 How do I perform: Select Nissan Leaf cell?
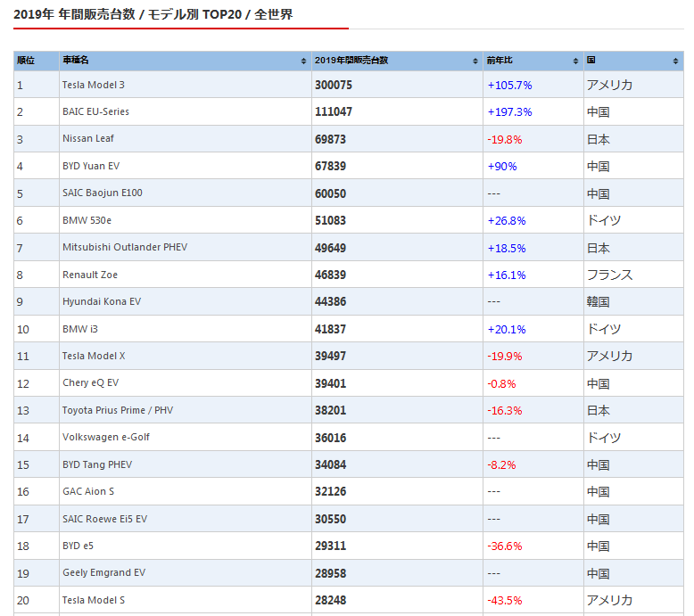tap(186, 139)
